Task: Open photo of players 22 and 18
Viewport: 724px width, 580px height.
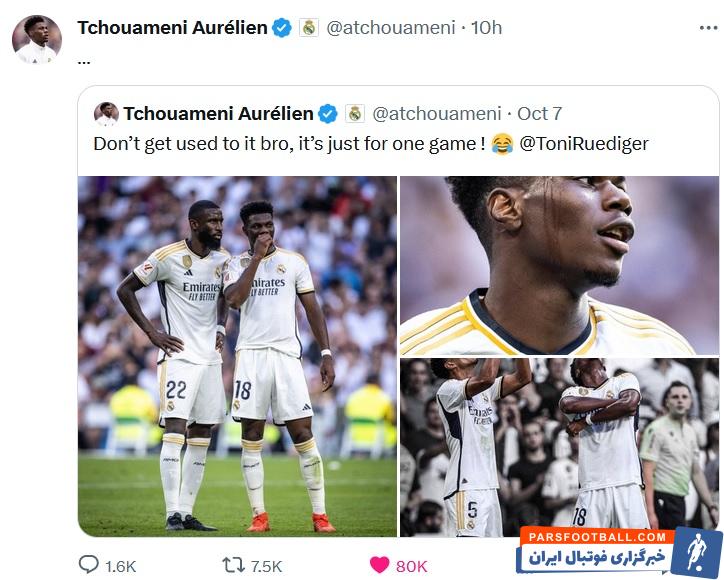Action: 237,356
